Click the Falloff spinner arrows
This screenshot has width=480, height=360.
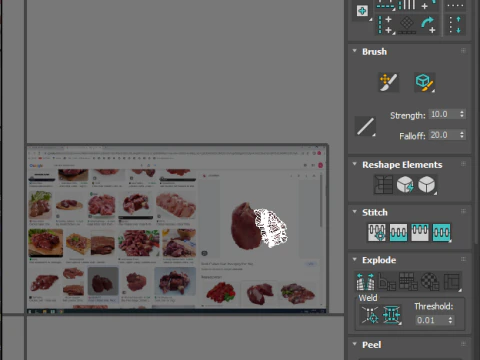pyautogui.click(x=462, y=135)
